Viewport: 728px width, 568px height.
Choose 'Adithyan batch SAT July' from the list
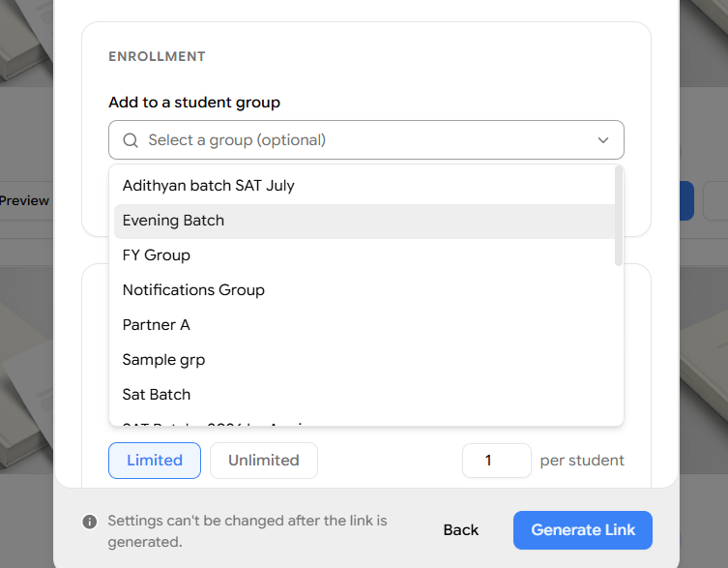364,186
